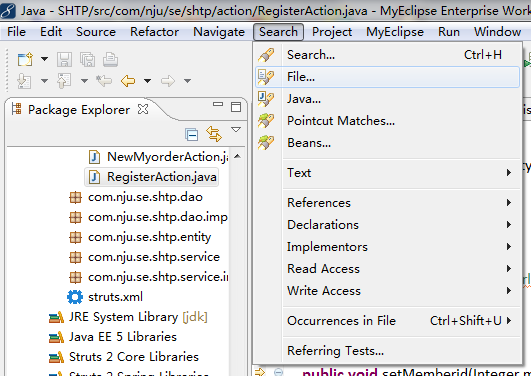Open the Previous Annotation dropdown arrow
This screenshot has height=376, width=531.
tap(84, 81)
